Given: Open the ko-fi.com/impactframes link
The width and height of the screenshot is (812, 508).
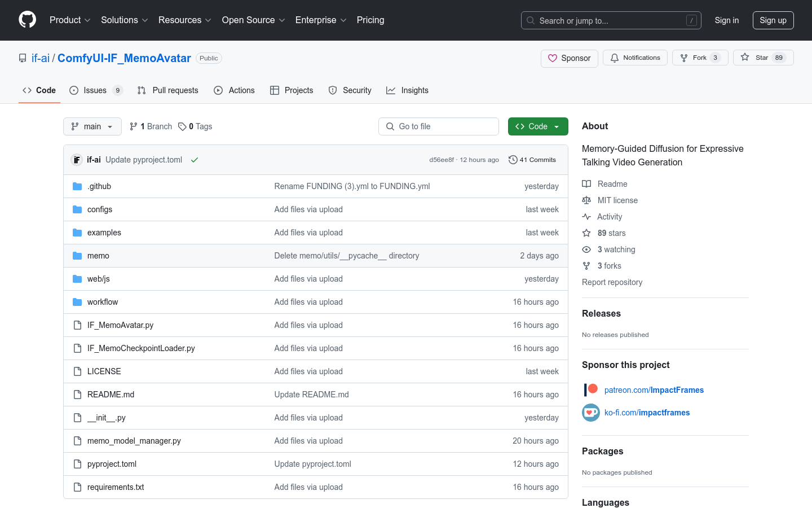Looking at the screenshot, I should click(647, 413).
